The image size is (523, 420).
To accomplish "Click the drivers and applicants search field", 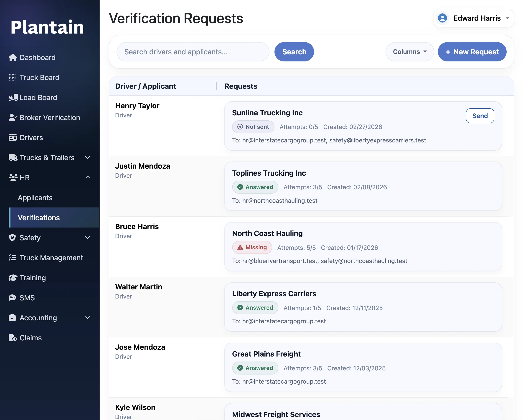I will pyautogui.click(x=192, y=52).
